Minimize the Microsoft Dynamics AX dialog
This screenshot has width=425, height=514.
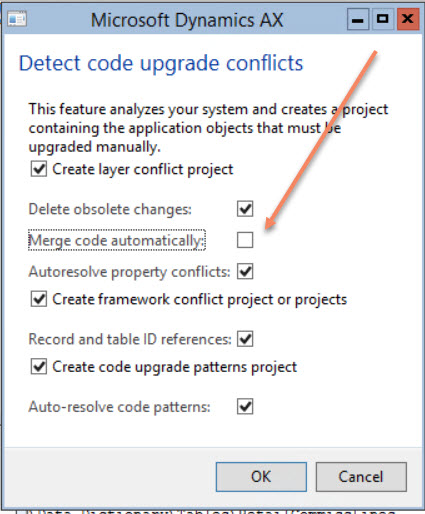click(358, 19)
